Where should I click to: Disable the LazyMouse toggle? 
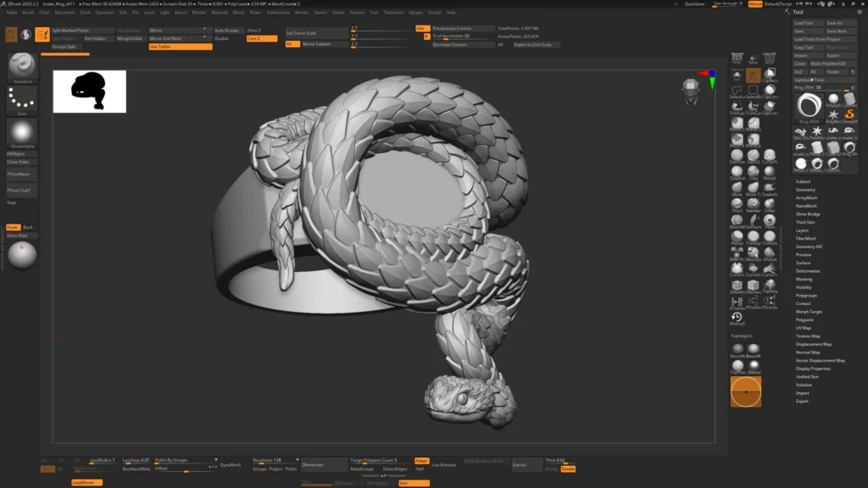tap(86, 482)
